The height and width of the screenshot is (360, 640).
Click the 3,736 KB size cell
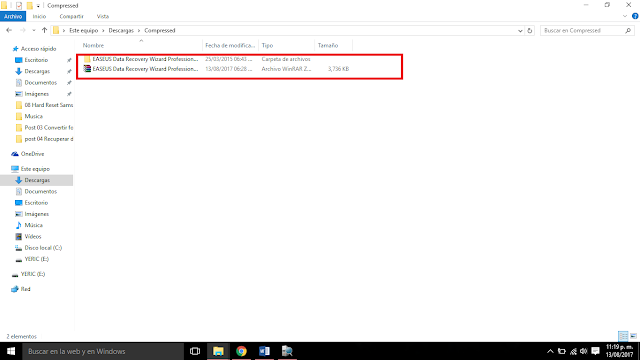338,69
